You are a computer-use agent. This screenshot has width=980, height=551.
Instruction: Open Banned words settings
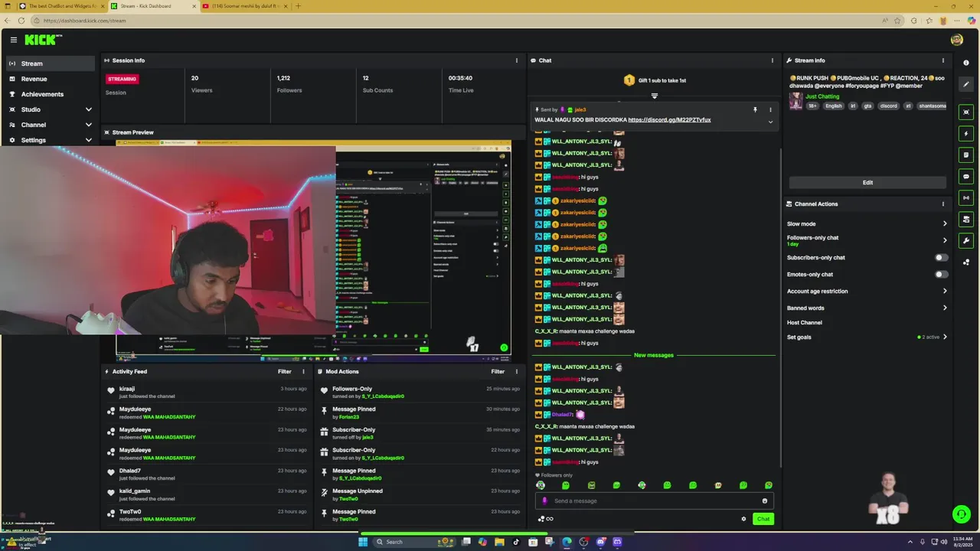tap(867, 308)
